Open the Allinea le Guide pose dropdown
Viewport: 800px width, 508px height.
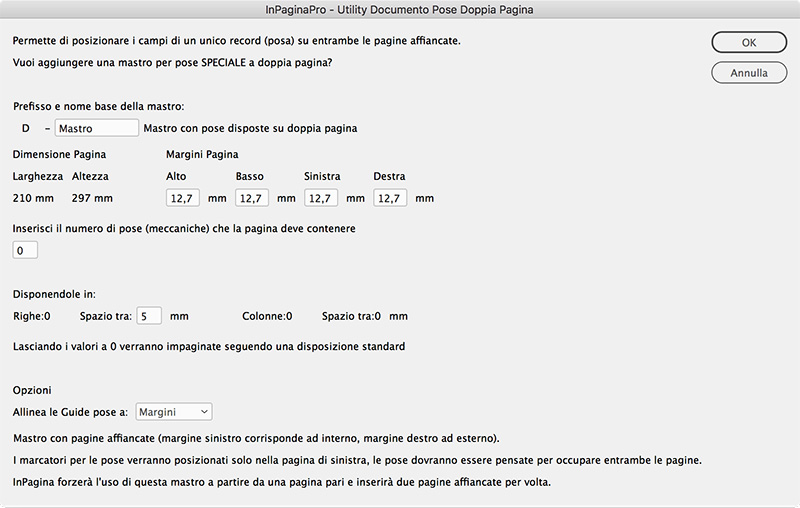[x=174, y=411]
